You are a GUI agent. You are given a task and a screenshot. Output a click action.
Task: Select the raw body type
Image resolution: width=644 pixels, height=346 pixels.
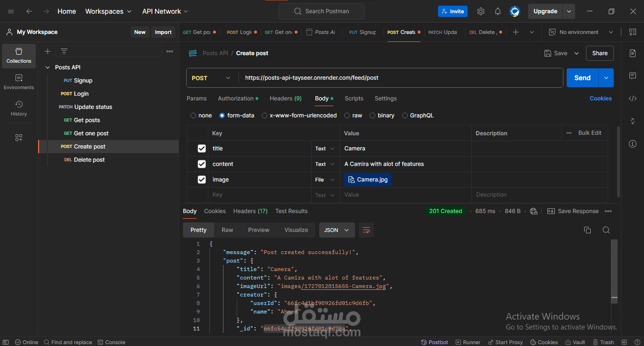(347, 115)
